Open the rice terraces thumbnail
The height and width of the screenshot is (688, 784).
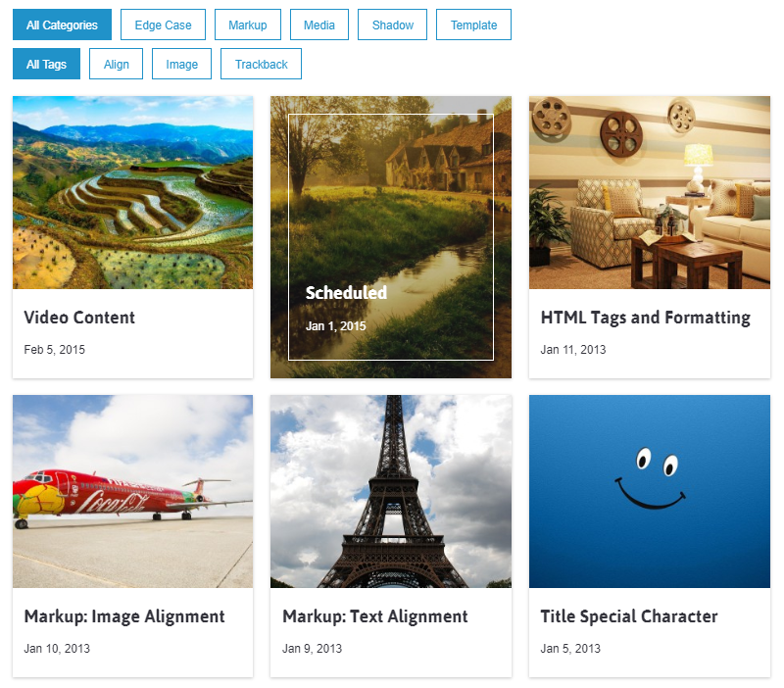[x=133, y=192]
